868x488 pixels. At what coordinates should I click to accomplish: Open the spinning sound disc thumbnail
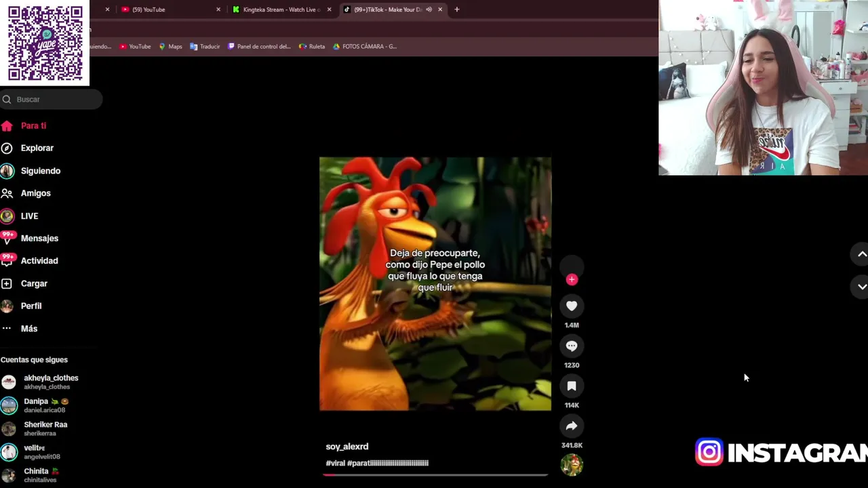[x=572, y=465]
